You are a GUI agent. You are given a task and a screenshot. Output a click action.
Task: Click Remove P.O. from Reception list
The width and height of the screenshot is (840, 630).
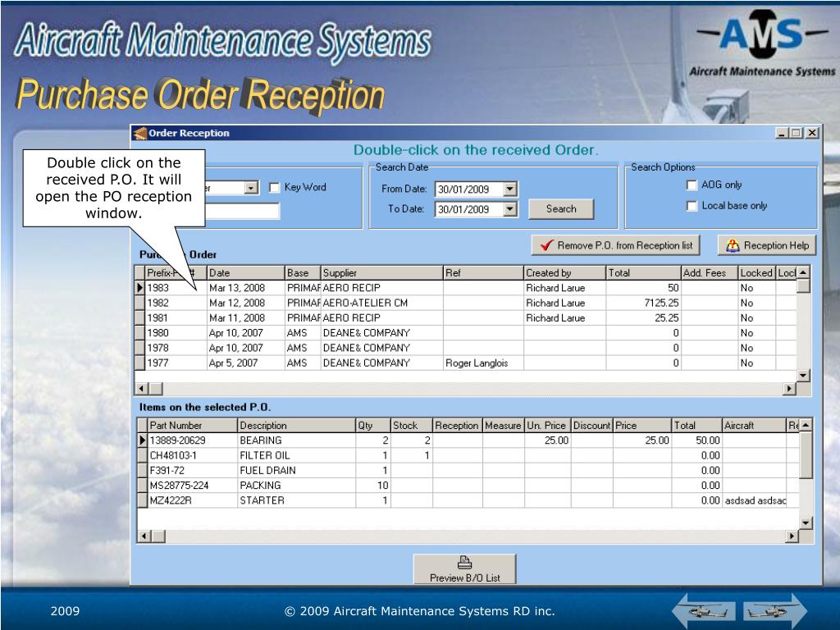tap(616, 245)
